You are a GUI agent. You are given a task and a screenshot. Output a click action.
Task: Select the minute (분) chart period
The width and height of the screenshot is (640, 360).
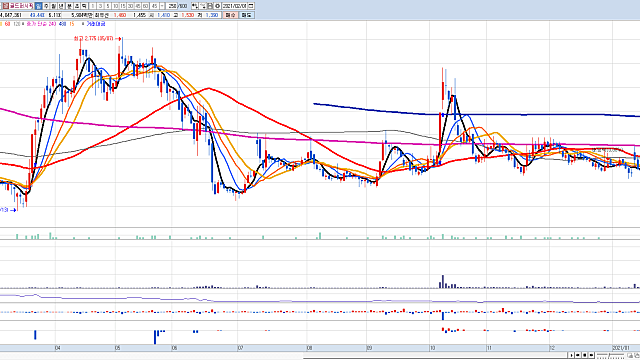pyautogui.click(x=69, y=6)
